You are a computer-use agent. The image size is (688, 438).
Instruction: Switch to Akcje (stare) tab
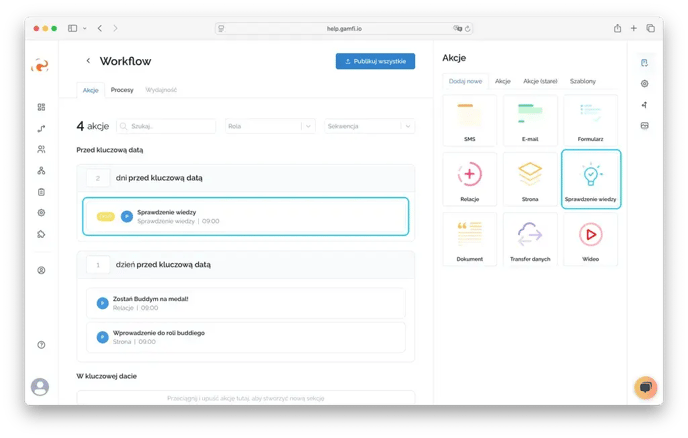540,80
